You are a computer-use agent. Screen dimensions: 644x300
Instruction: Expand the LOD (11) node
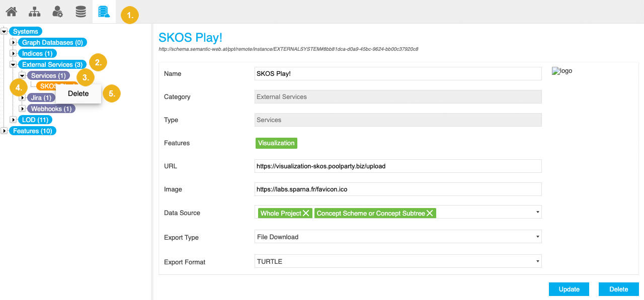(x=14, y=120)
